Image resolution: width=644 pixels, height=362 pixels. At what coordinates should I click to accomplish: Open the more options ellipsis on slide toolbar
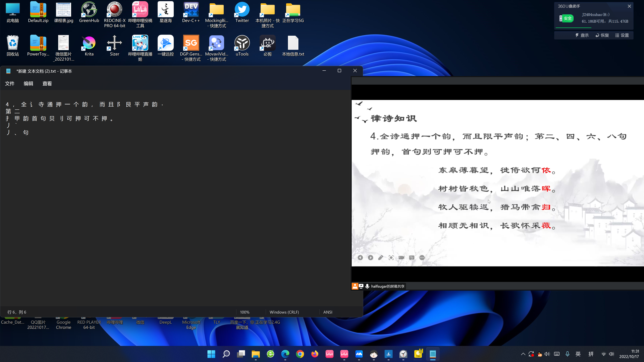[x=422, y=258]
